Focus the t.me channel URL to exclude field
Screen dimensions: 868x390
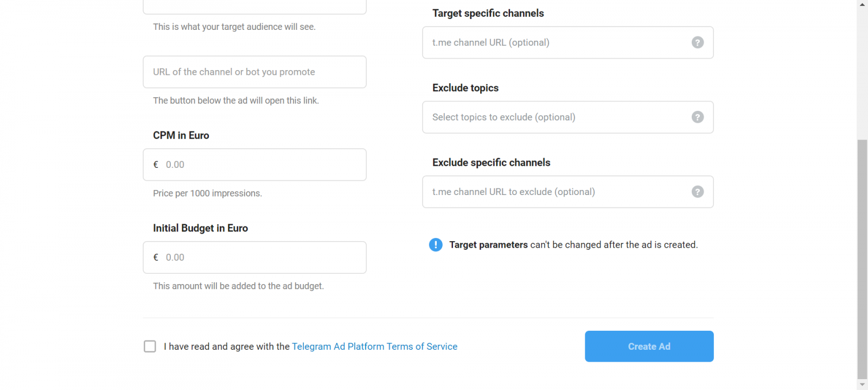pos(558,192)
